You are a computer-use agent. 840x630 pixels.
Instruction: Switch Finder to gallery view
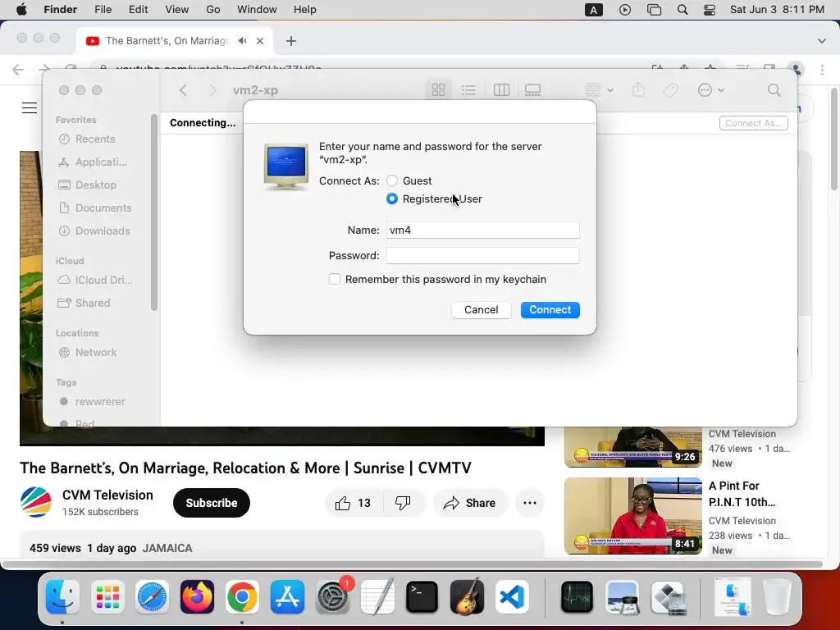coord(532,90)
